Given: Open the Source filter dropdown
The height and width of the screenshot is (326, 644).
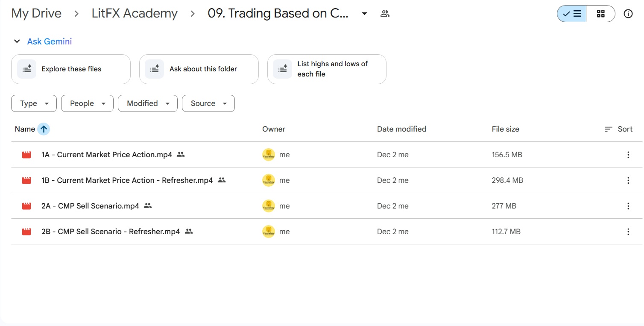Looking at the screenshot, I should [208, 103].
